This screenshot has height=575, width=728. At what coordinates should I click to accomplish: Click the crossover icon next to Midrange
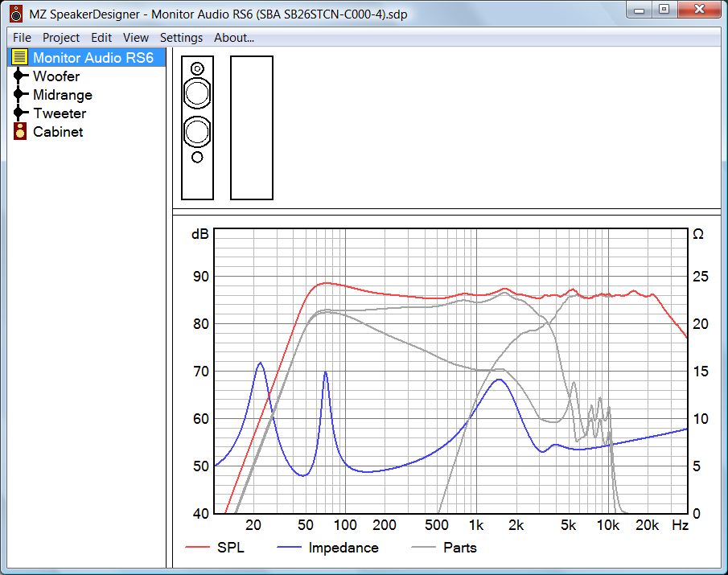coord(19,94)
